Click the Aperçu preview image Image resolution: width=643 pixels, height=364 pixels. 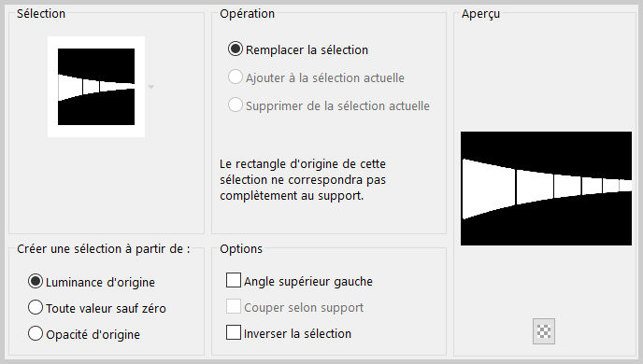[546, 189]
